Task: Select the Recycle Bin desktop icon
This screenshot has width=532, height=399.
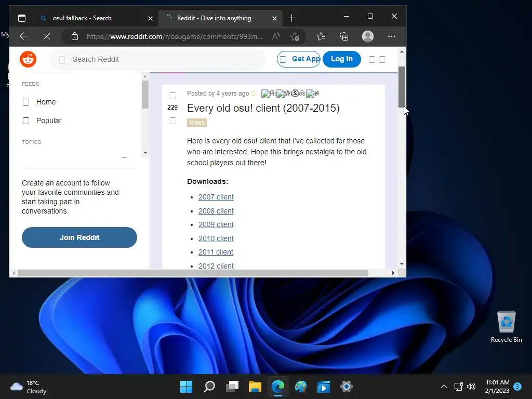Action: point(506,327)
